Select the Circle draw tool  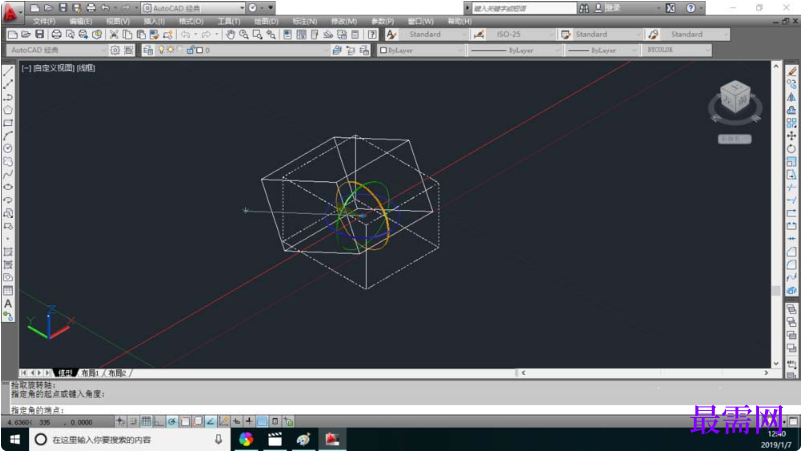coord(8,148)
